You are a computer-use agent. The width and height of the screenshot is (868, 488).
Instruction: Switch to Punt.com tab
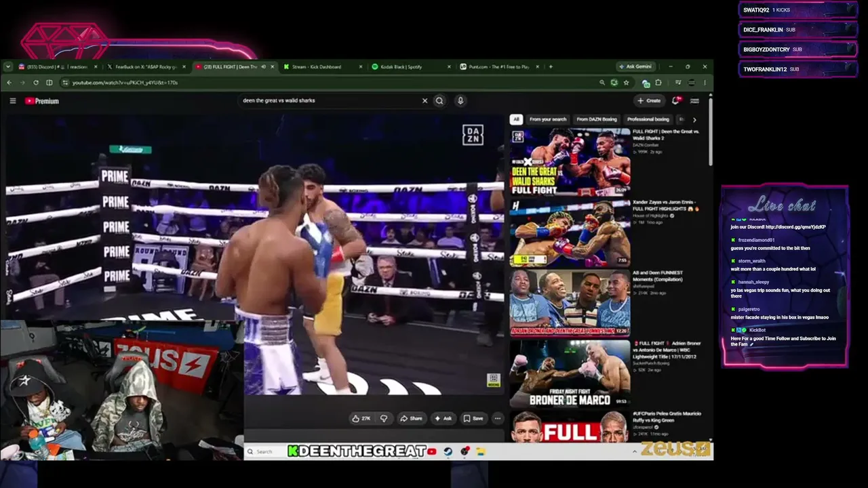(x=499, y=67)
